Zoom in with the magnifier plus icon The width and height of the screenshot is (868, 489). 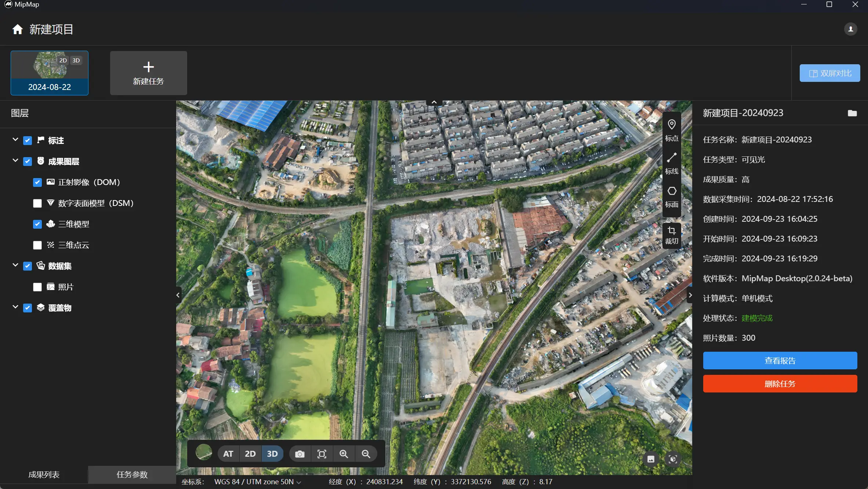coord(344,454)
